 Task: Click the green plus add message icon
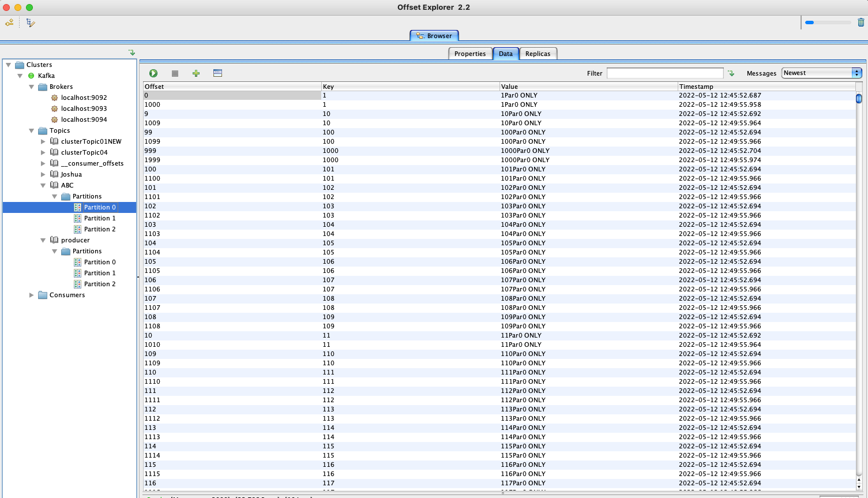click(x=196, y=73)
